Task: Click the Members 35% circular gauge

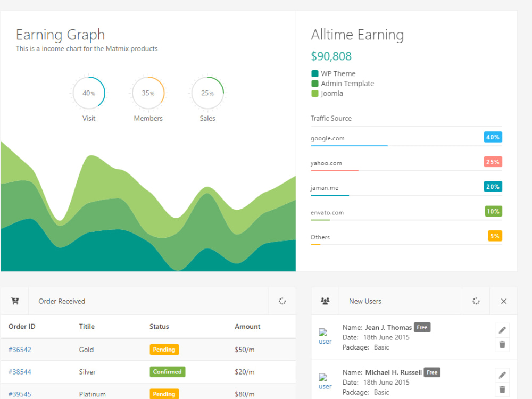Action: click(x=148, y=93)
